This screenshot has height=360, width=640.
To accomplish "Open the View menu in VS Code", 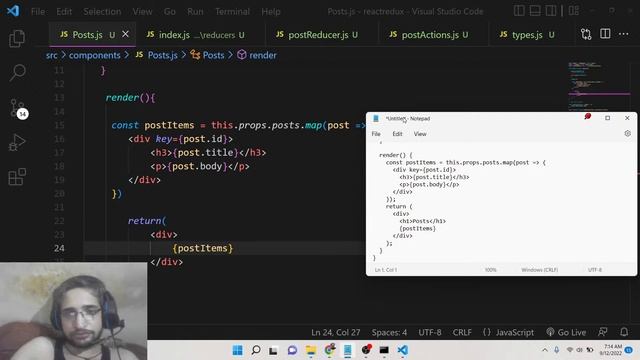I will click(142, 11).
